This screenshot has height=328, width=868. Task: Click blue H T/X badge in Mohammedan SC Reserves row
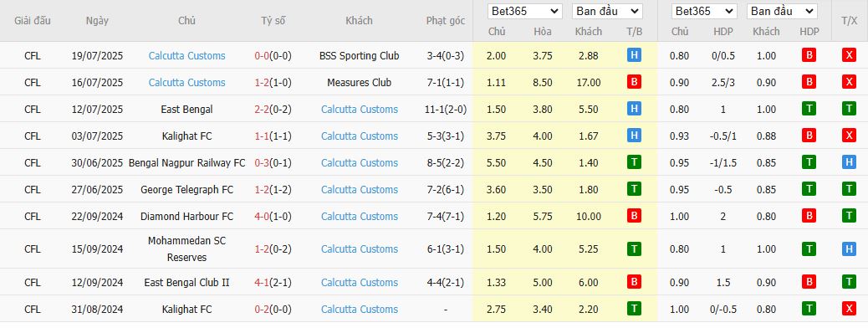pyautogui.click(x=849, y=249)
